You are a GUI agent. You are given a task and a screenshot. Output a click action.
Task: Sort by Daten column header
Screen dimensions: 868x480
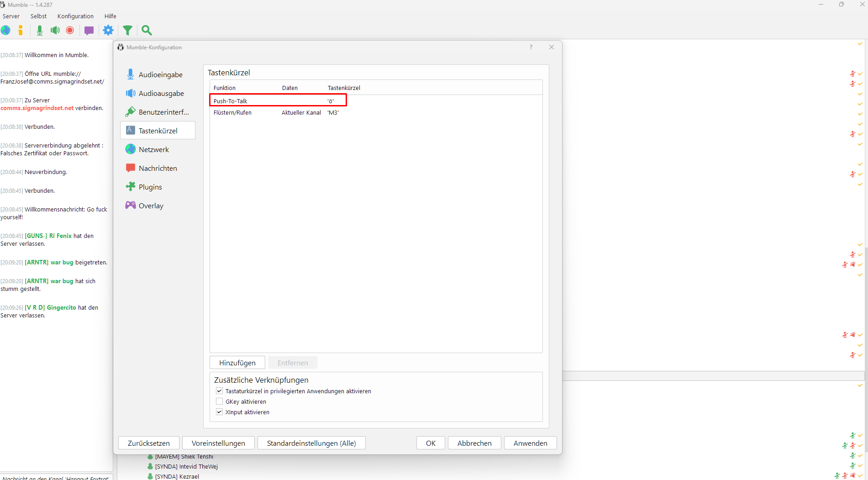[290, 88]
